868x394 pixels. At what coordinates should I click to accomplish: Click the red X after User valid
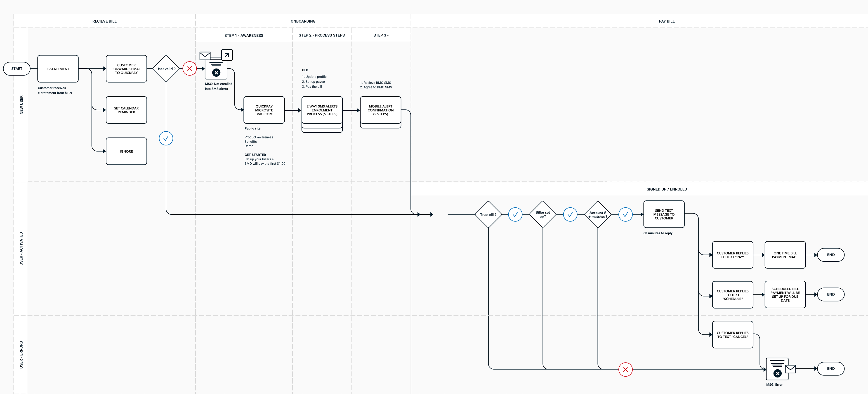[x=189, y=69]
